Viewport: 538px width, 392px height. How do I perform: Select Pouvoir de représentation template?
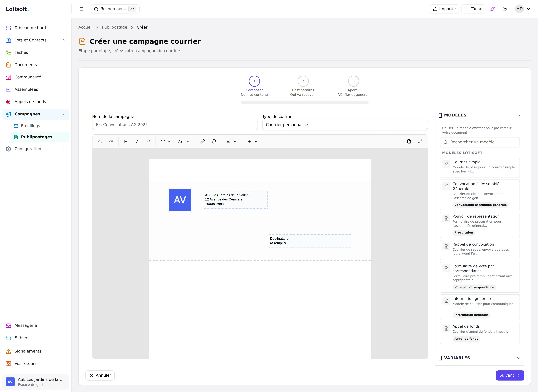point(480,225)
